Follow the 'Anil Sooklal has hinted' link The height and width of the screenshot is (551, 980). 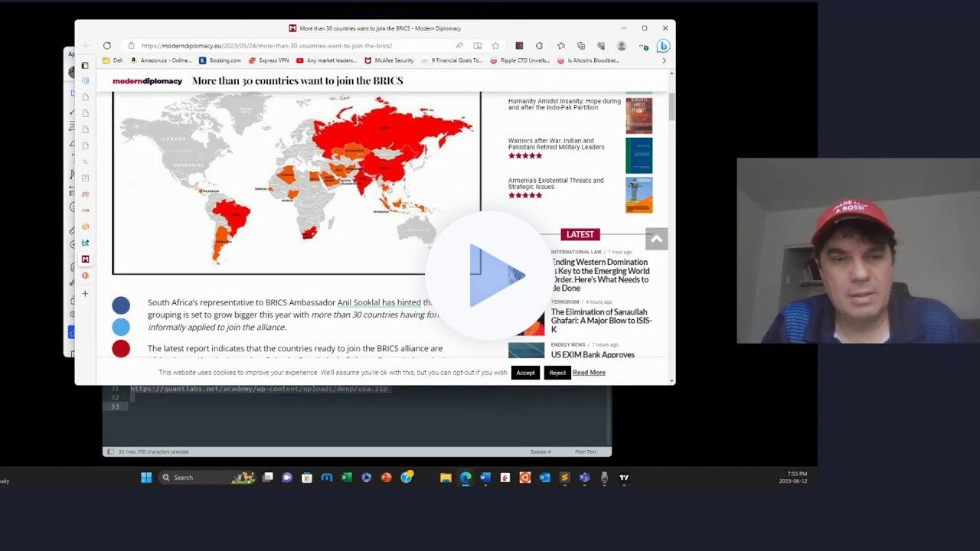378,303
